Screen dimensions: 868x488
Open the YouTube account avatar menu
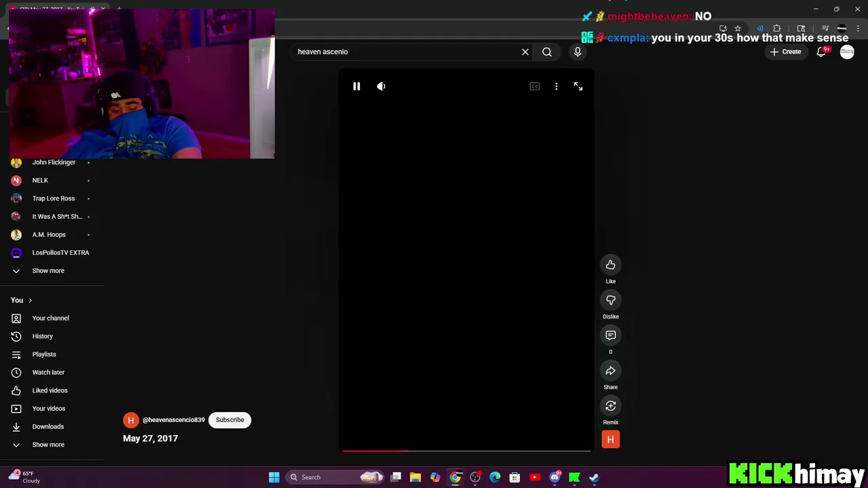coord(847,52)
